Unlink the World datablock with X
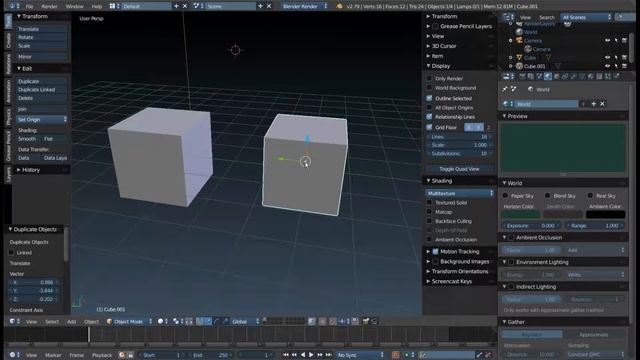Viewport: 640px width, 360px height. pyautogui.click(x=602, y=104)
